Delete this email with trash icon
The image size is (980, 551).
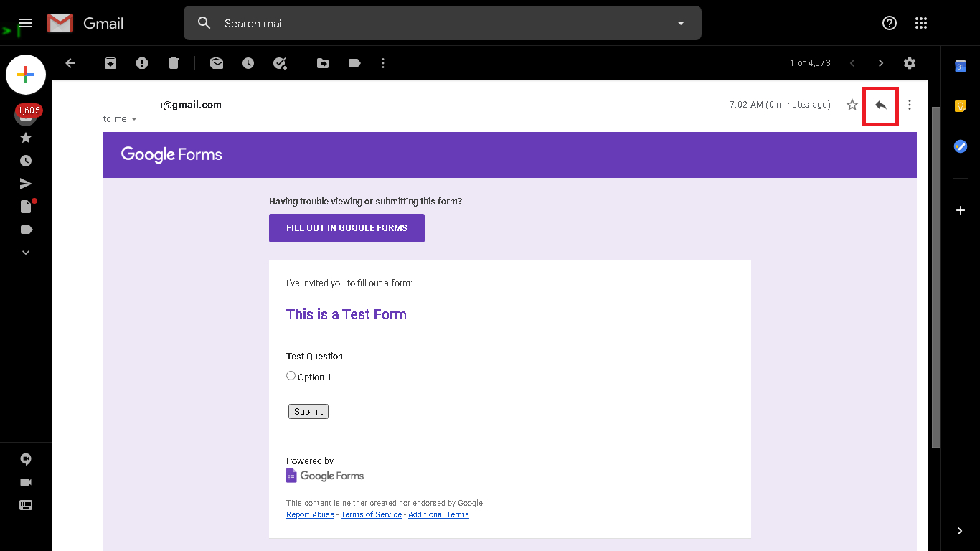[174, 63]
